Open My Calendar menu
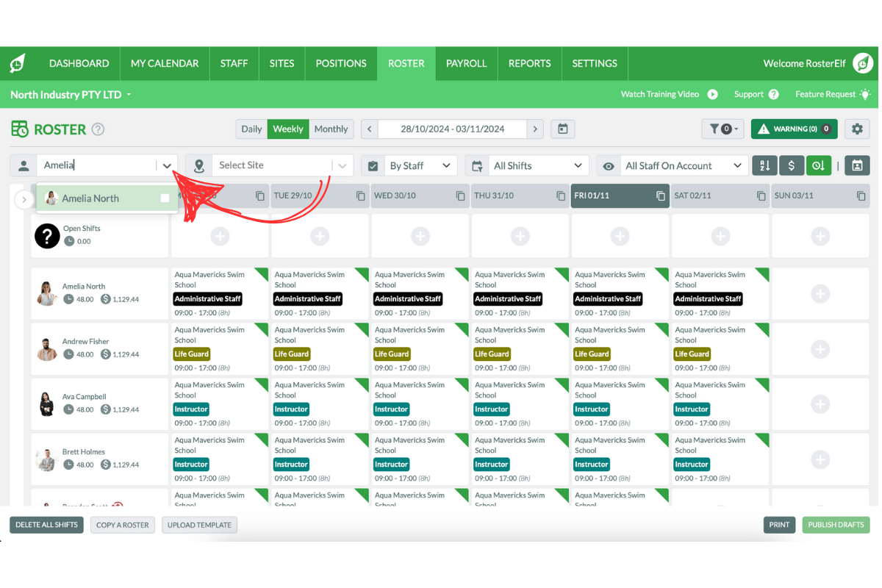The image size is (882, 588). pos(165,63)
